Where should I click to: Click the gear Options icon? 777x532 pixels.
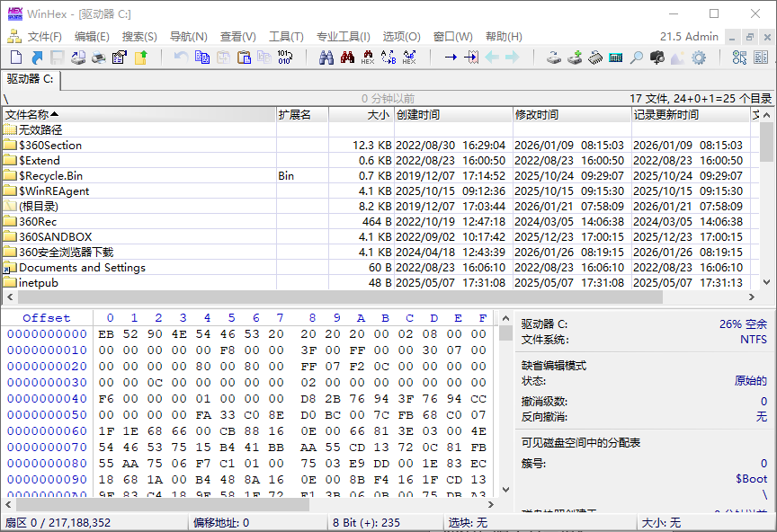pos(699,58)
